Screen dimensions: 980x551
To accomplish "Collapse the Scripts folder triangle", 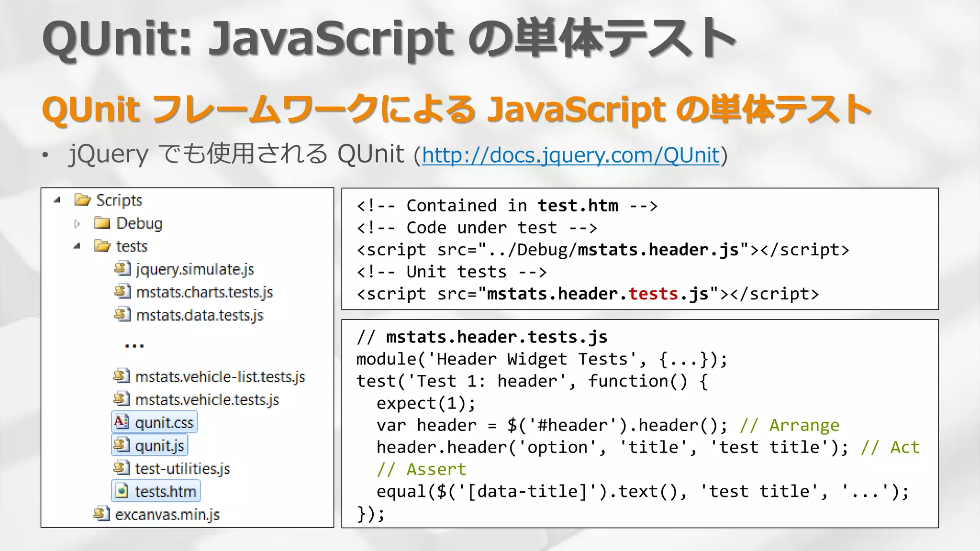I will pyautogui.click(x=57, y=200).
